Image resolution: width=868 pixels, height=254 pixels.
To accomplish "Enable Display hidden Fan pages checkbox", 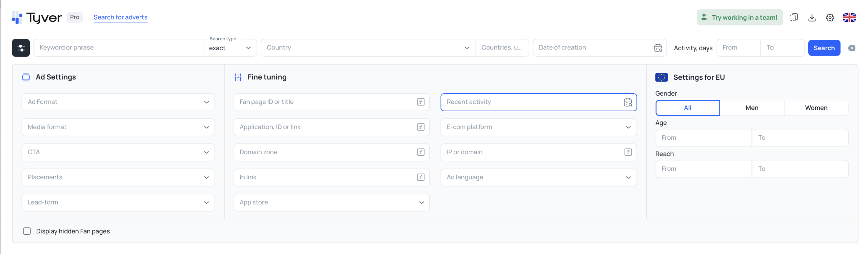I will [x=27, y=231].
